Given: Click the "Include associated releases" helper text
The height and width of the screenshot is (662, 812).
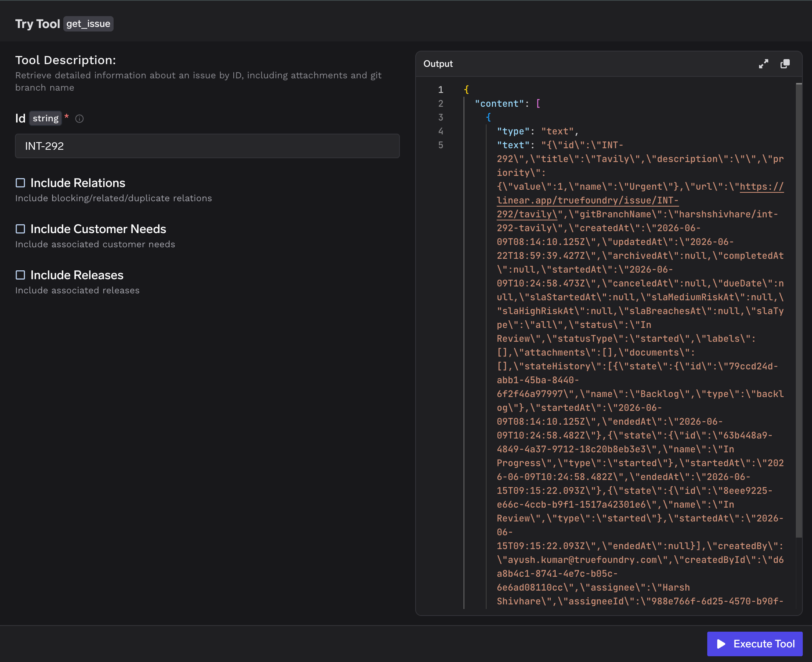Looking at the screenshot, I should tap(78, 290).
